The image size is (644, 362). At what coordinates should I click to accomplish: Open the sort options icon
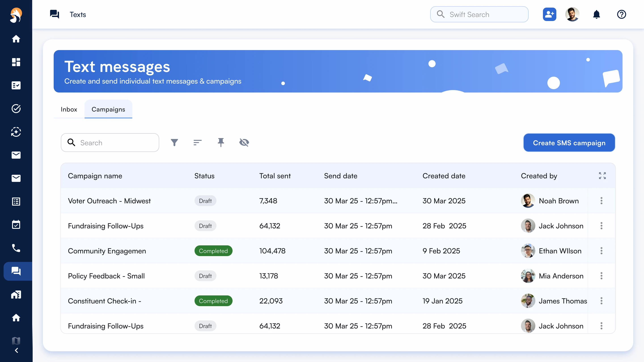click(x=197, y=142)
